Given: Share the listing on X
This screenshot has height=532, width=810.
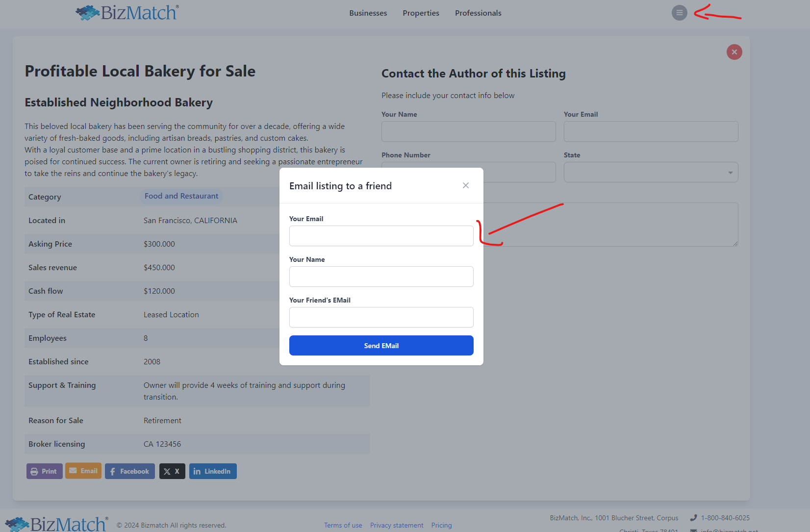Looking at the screenshot, I should click(x=172, y=471).
